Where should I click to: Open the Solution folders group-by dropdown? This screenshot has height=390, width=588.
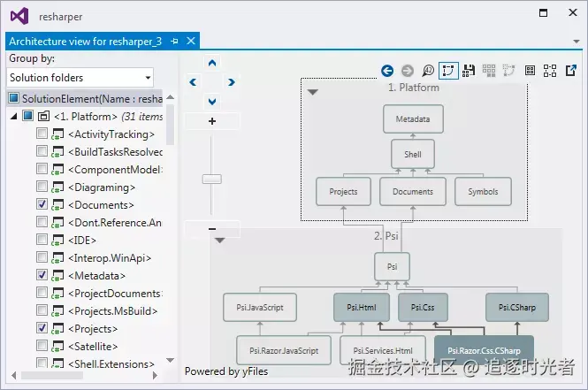(80, 78)
